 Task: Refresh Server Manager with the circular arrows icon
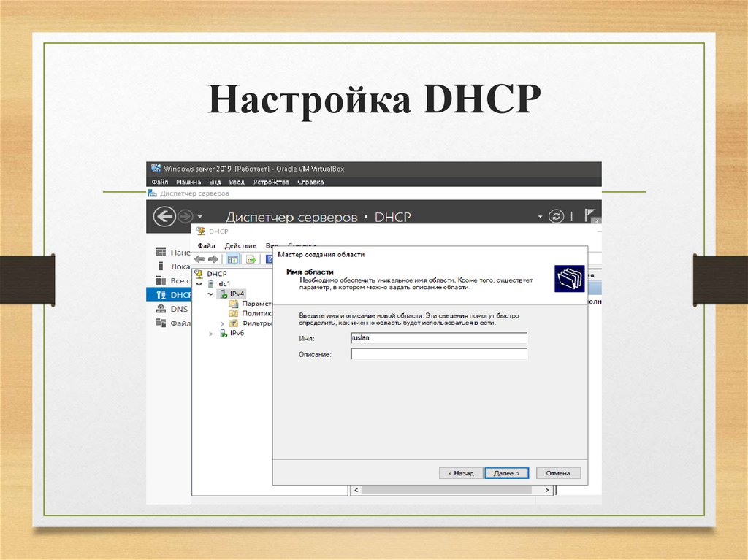[556, 216]
